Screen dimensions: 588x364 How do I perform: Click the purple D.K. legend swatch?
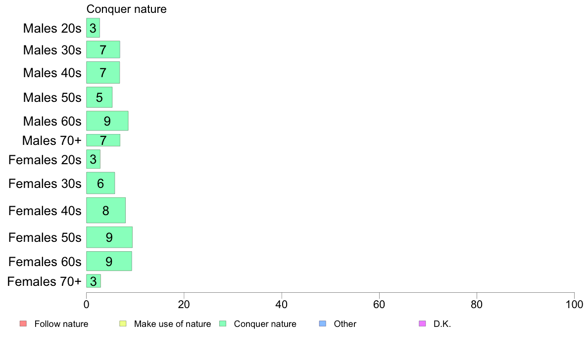click(x=422, y=323)
